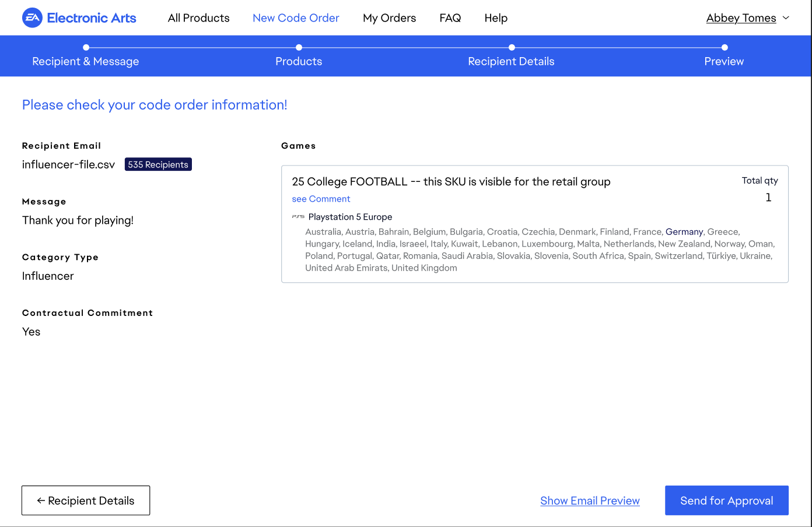Click the Electronic Arts logo icon
Screen dimensions: 812x527
(x=33, y=18)
